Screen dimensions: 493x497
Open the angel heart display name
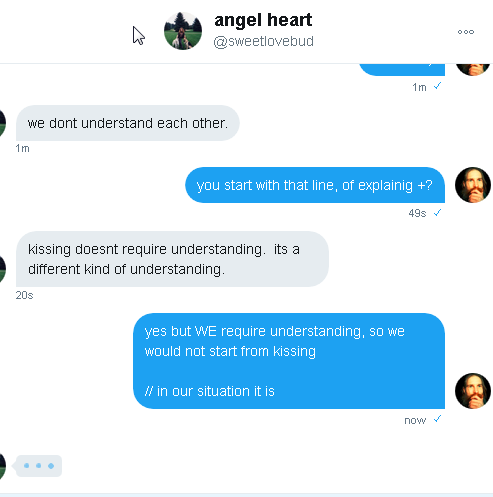[263, 20]
